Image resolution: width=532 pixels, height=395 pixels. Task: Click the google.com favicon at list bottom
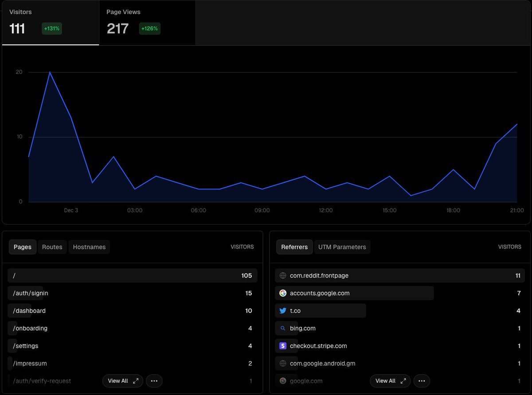[282, 381]
